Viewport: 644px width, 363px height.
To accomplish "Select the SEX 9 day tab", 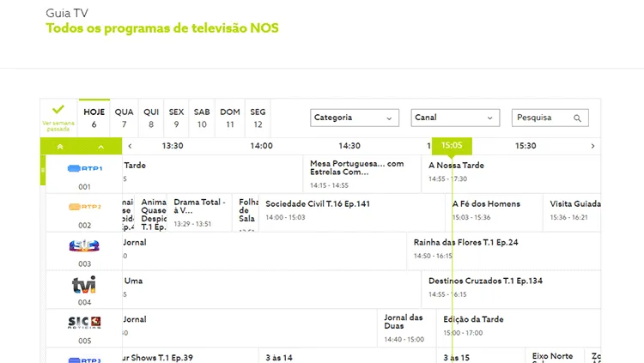I will 176,118.
